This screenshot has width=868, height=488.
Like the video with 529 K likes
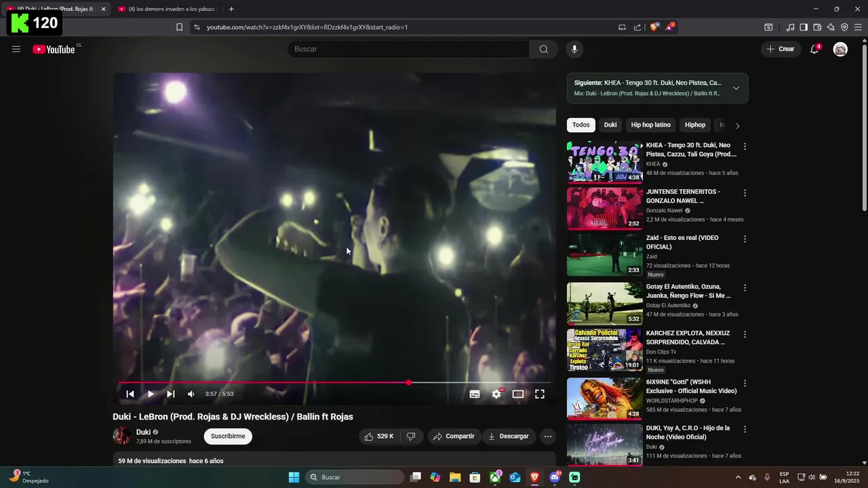[379, 436]
